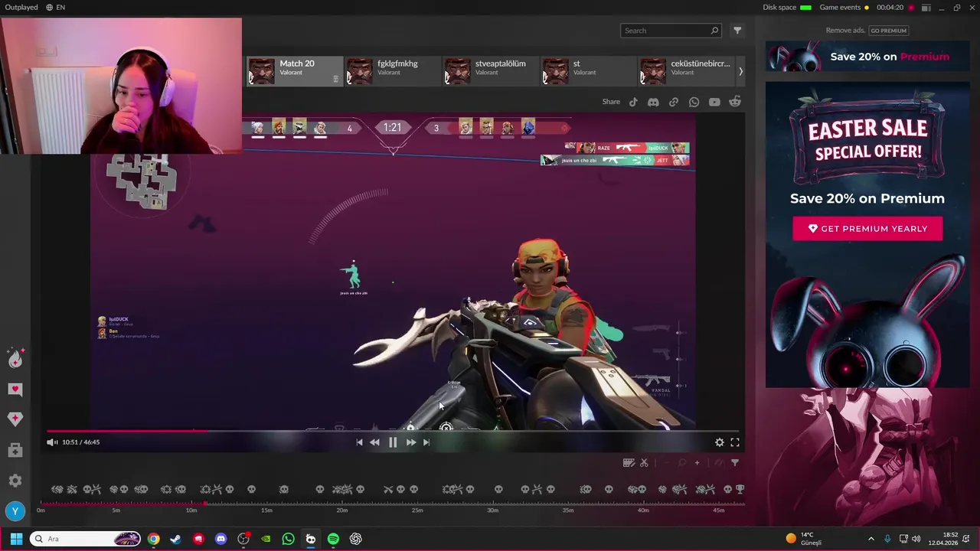The height and width of the screenshot is (551, 980).
Task: Open player settings gear
Action: click(x=720, y=442)
